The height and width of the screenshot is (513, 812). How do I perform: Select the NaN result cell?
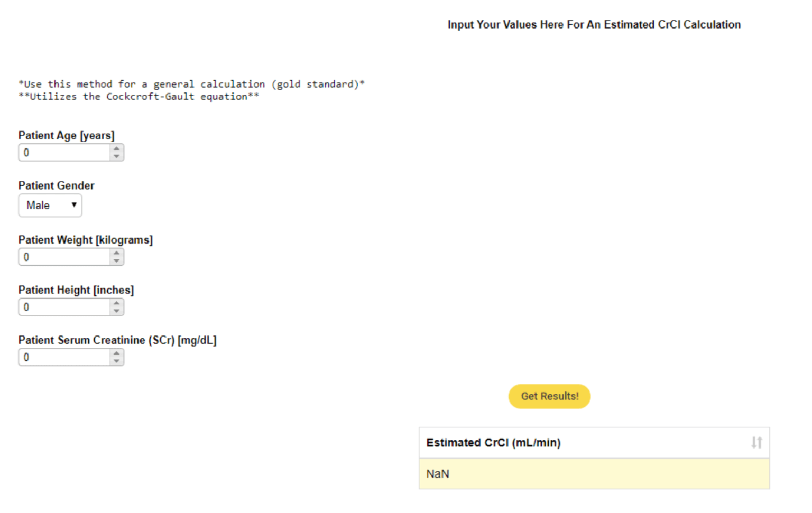(x=594, y=474)
